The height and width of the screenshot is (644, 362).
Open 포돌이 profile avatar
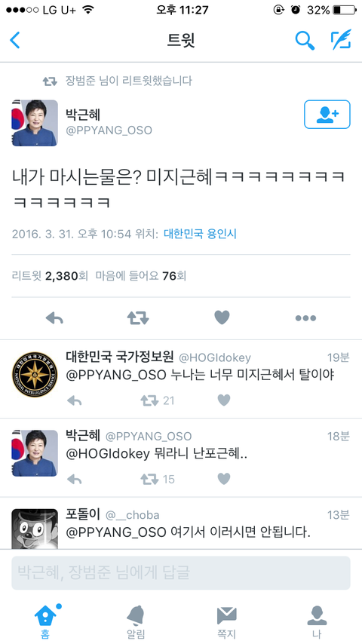coord(35,529)
